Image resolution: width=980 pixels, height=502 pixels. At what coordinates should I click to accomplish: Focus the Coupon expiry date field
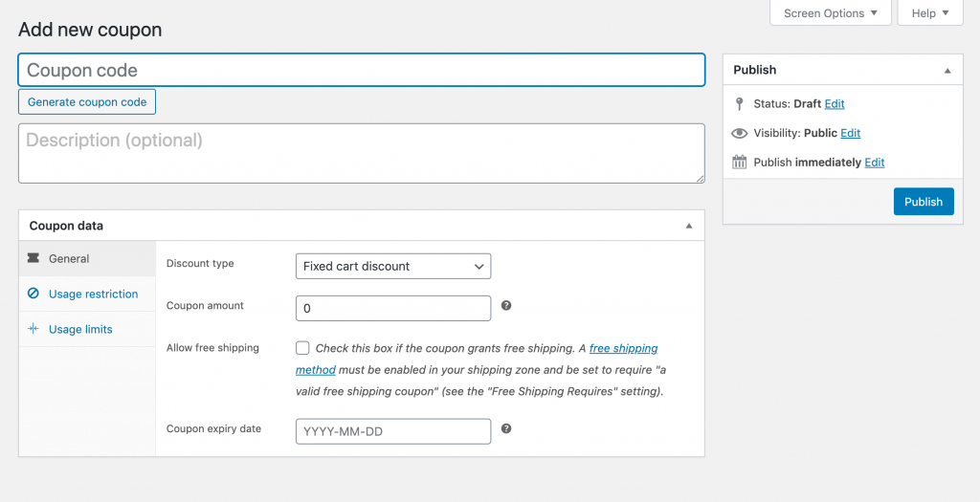(x=393, y=431)
